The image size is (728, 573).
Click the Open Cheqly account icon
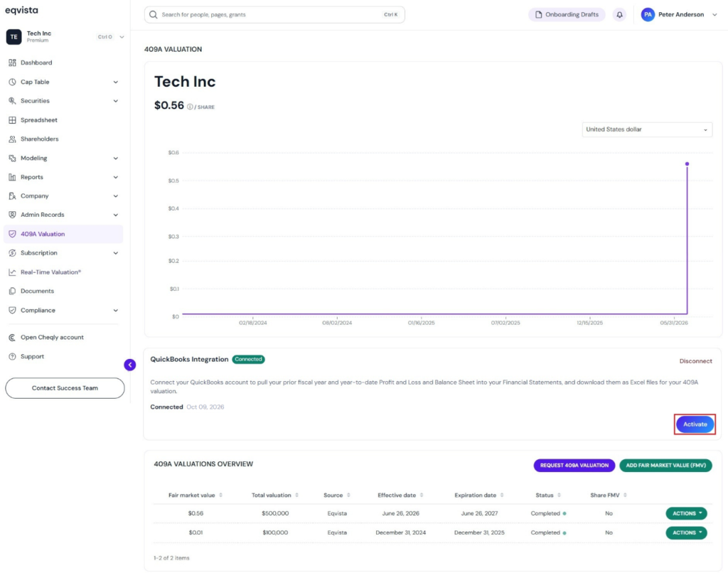click(x=13, y=338)
